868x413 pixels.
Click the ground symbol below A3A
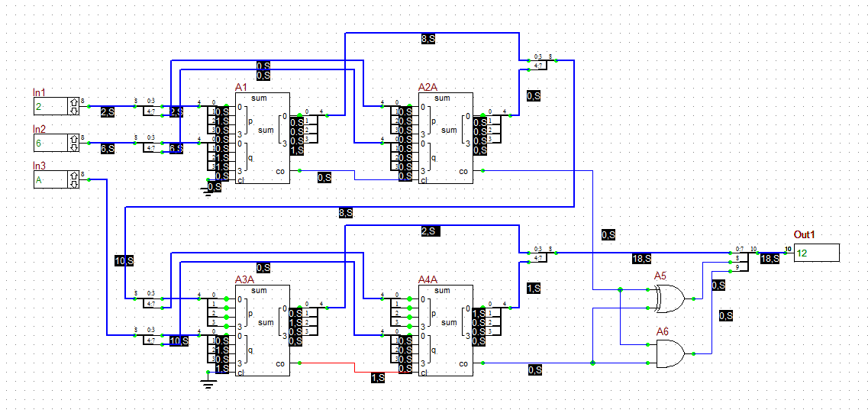[208, 382]
